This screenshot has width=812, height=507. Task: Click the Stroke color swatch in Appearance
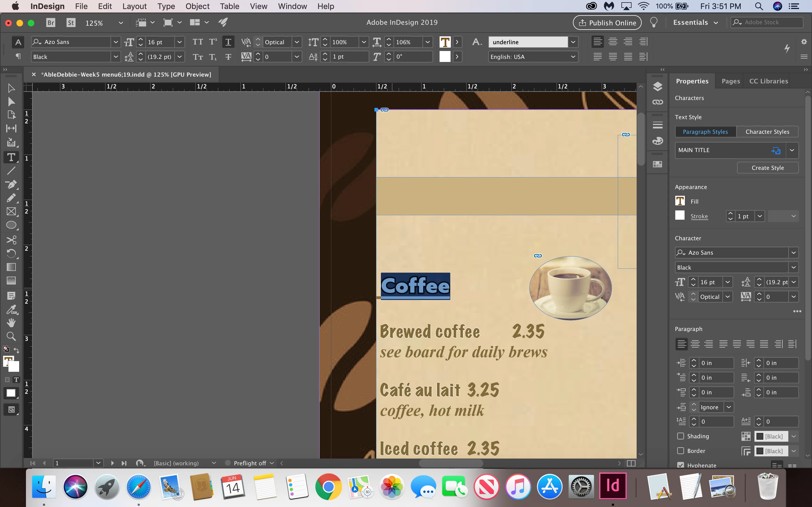680,215
